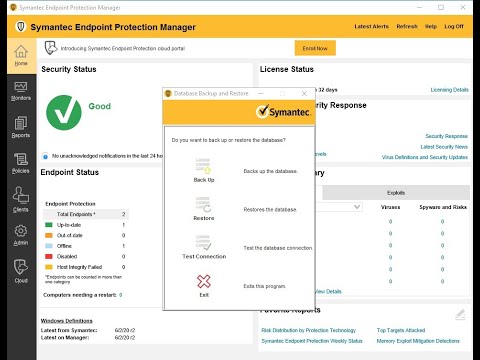
Task: Select the Clients sidebar icon
Action: 21,195
